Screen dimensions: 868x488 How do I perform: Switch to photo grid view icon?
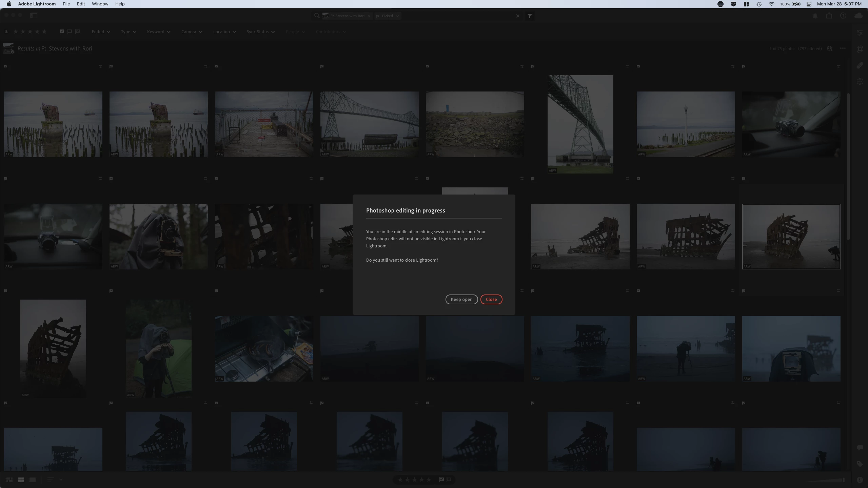(9, 480)
